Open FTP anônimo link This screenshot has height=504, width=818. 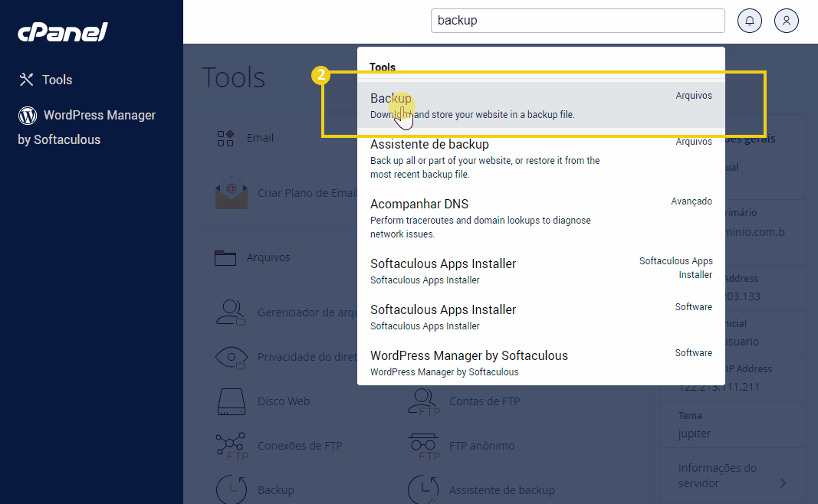tap(482, 446)
